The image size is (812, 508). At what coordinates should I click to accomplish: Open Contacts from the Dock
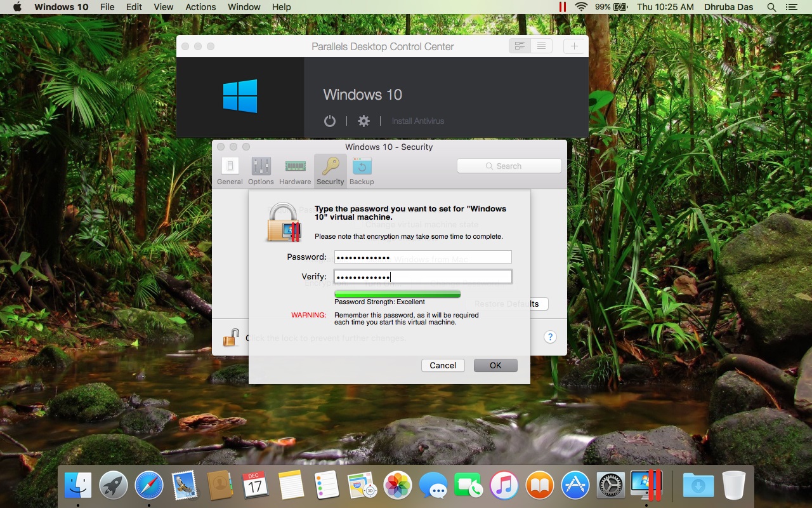coord(220,486)
